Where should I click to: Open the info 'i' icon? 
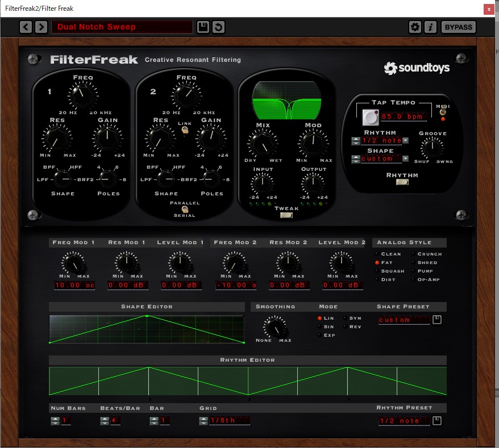430,27
